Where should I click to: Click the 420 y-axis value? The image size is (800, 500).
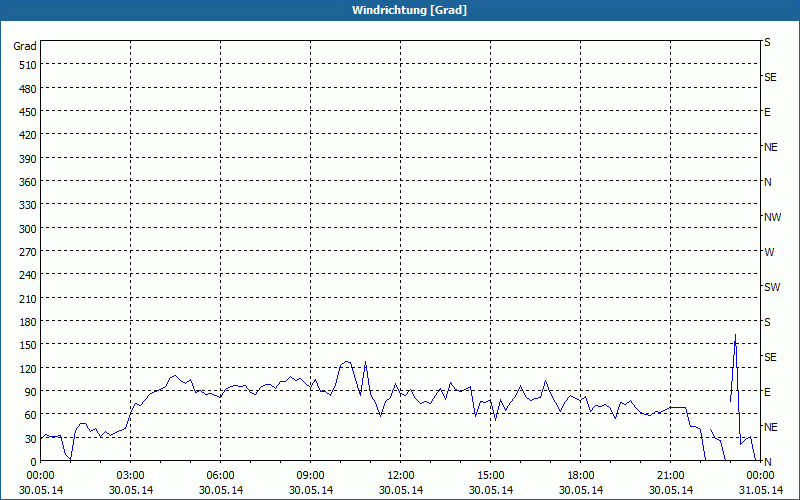tap(28, 135)
